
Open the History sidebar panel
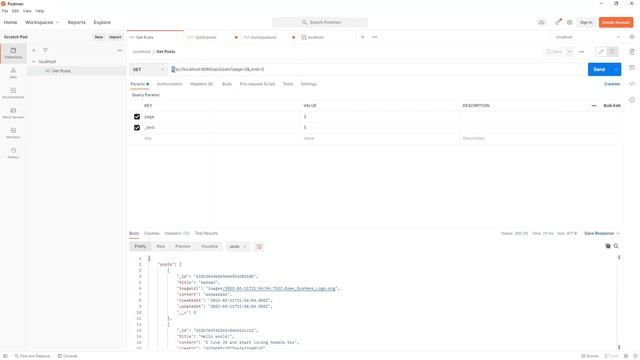point(13,153)
